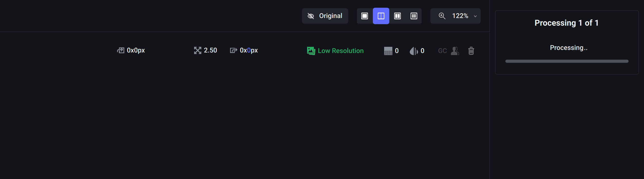Screen dimensions: 644x179
Task: Click the noise suppression icon
Action: coord(388,51)
